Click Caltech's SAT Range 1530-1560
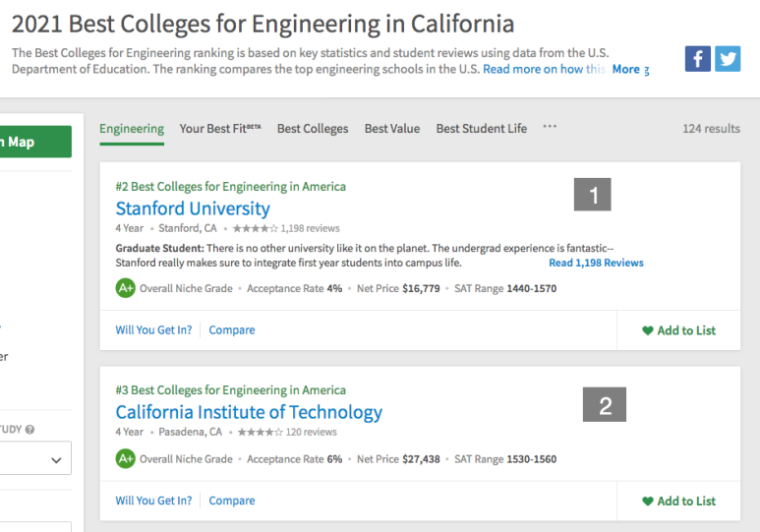This screenshot has width=760, height=532. (505, 459)
